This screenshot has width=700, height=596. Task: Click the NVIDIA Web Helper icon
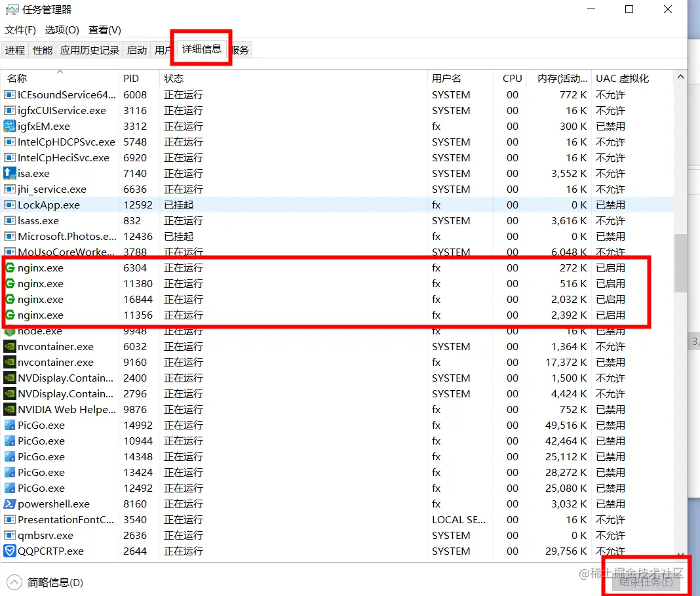(x=9, y=409)
